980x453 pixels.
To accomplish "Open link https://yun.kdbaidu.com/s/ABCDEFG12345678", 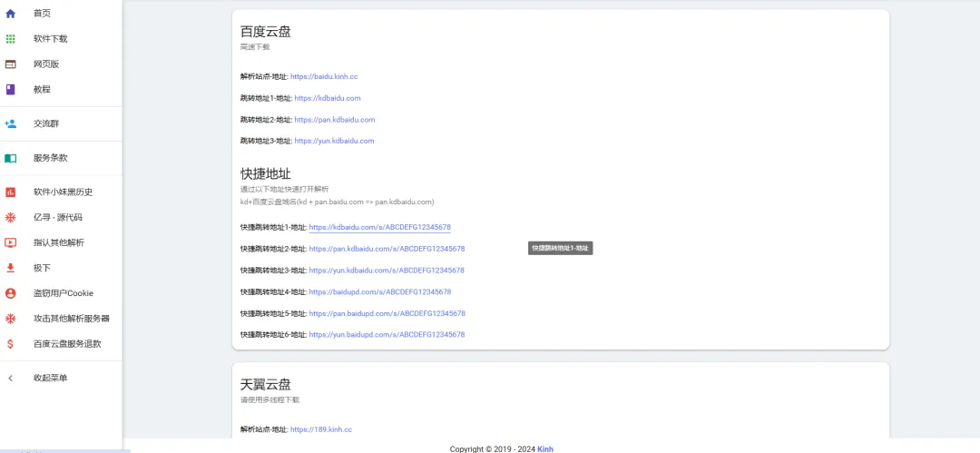I will click(x=387, y=271).
